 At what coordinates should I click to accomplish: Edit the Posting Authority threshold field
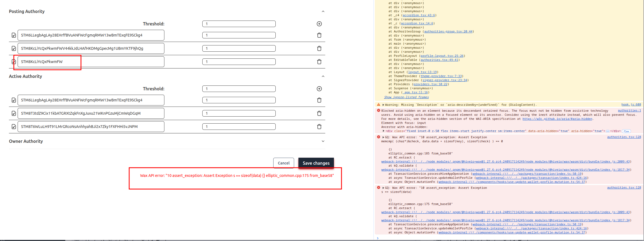[x=239, y=24]
